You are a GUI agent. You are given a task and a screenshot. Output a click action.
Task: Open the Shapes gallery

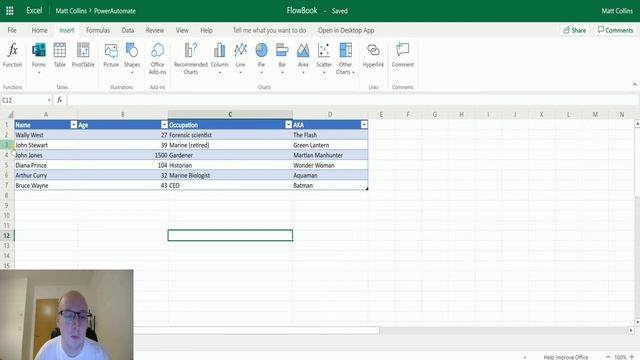[132, 58]
